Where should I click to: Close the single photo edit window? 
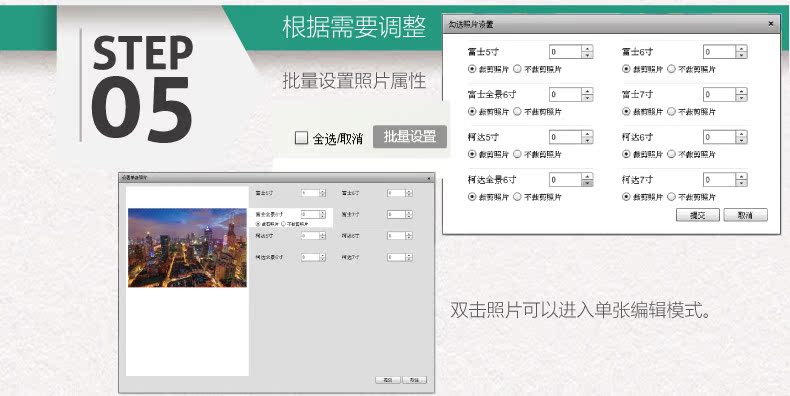tap(429, 178)
